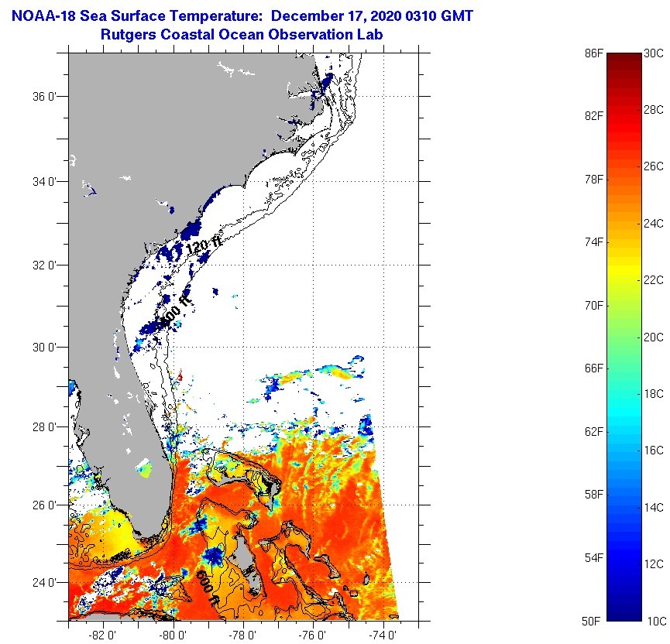Click the 22C legend label
The width and height of the screenshot is (670, 644).
click(x=654, y=280)
